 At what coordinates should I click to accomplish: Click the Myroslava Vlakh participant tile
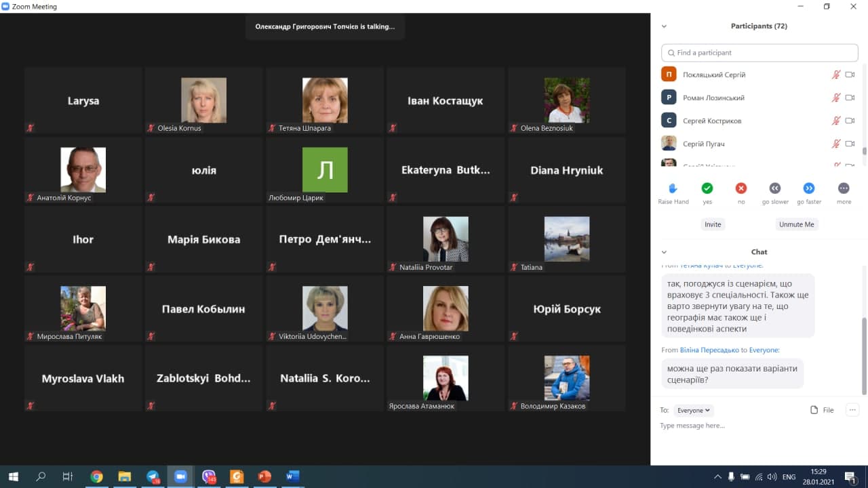[x=83, y=378]
